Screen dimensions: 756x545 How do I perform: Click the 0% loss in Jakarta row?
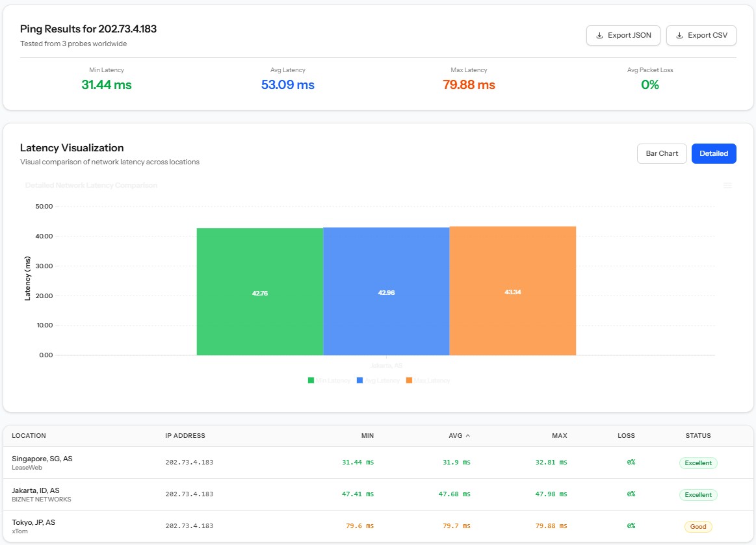(631, 494)
